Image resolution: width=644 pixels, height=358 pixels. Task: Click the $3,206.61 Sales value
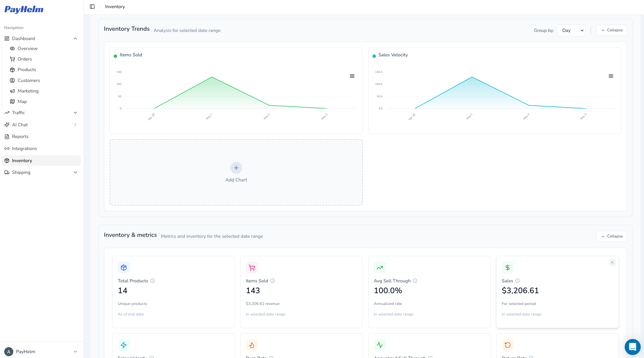click(520, 290)
